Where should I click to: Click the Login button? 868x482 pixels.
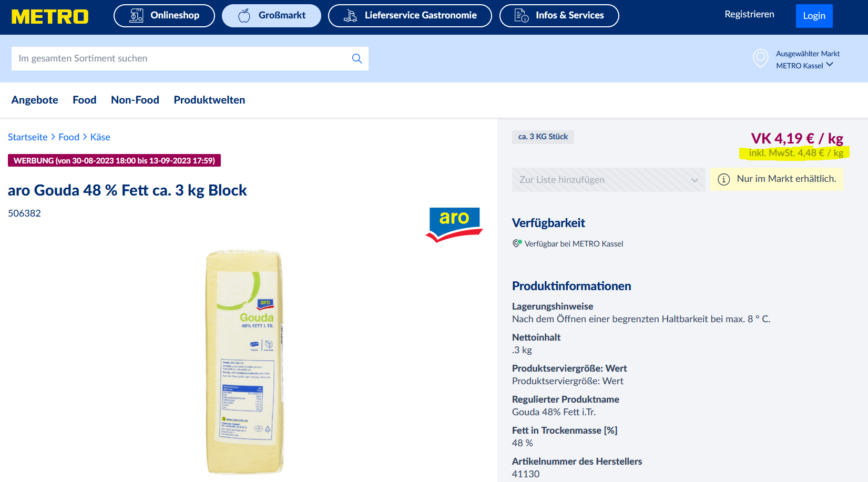814,16
